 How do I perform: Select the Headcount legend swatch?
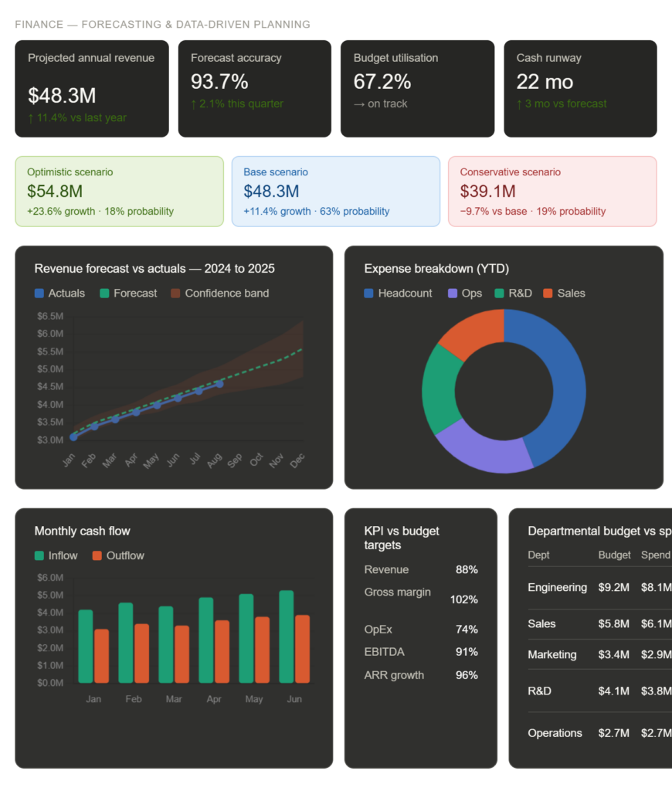(x=369, y=293)
